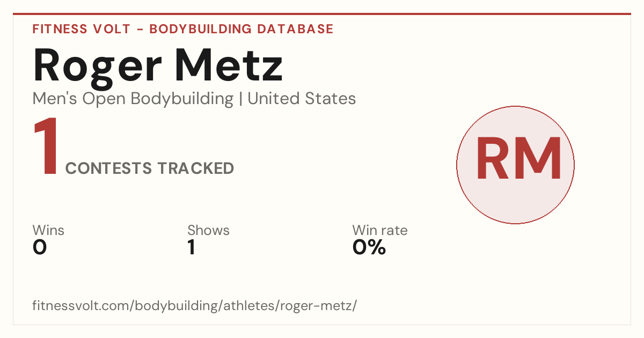644x338 pixels.
Task: Click the Contests Tracked label
Action: tap(150, 168)
